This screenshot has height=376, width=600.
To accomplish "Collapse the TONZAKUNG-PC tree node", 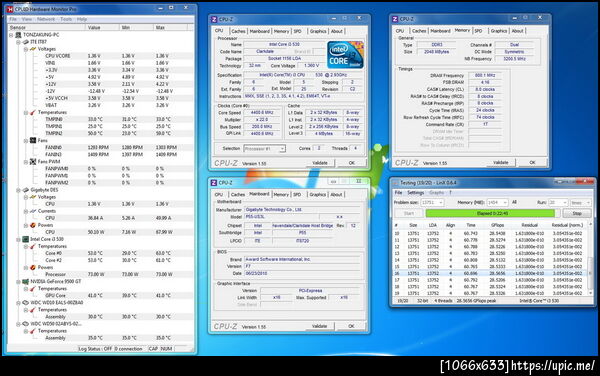I will 11,35.
